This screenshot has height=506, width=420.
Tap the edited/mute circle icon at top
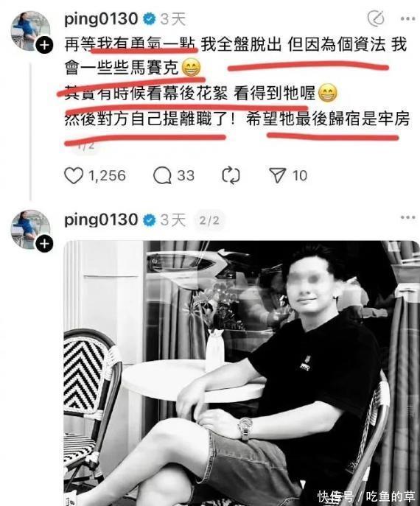pyautogui.click(x=376, y=18)
